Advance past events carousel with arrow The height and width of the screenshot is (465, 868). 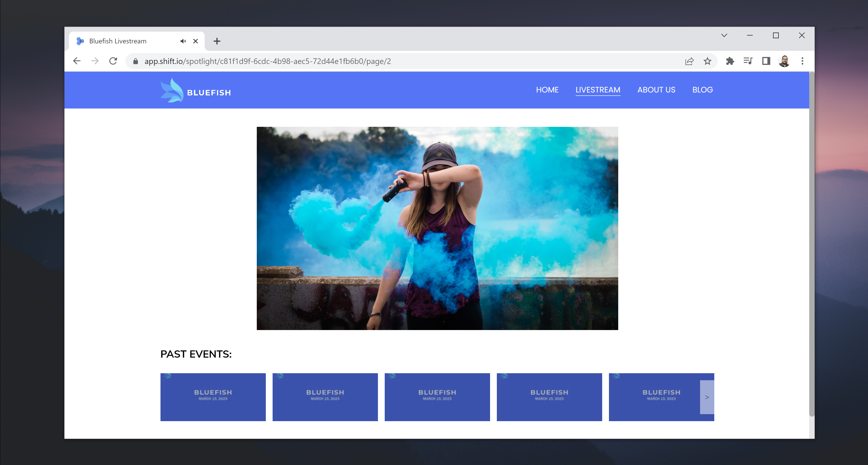tap(707, 397)
